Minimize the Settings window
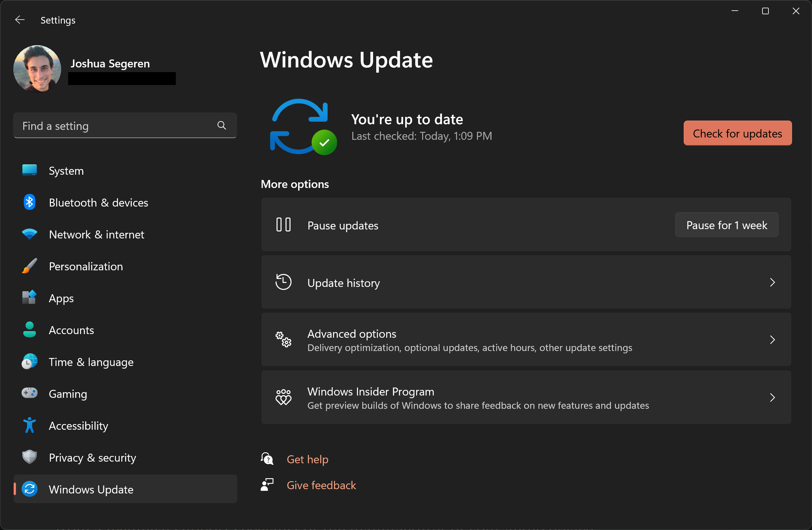Image resolution: width=812 pixels, height=530 pixels. pyautogui.click(x=735, y=11)
